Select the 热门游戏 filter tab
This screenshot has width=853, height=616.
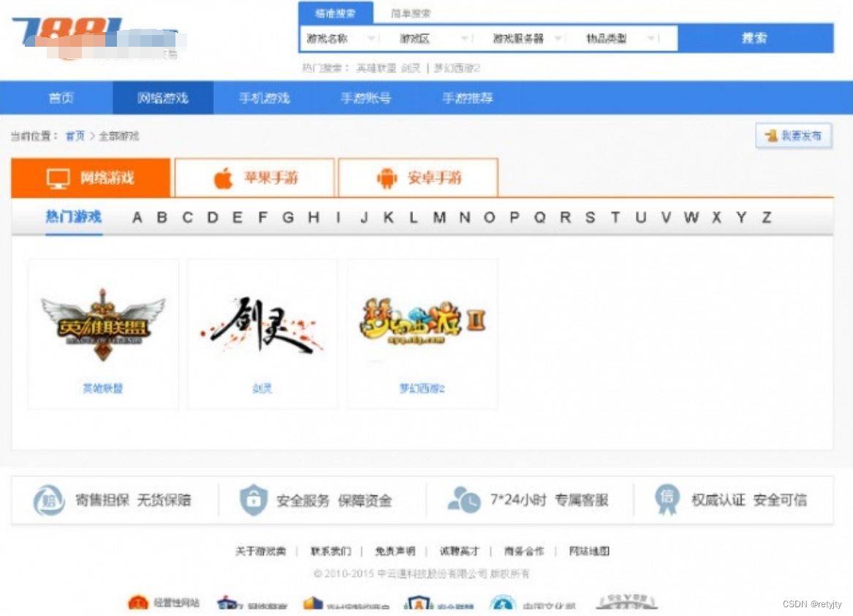coord(73,217)
